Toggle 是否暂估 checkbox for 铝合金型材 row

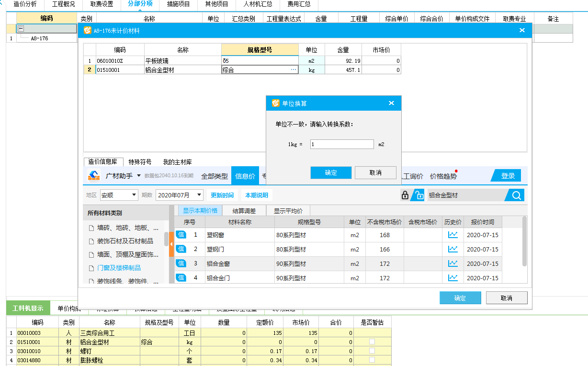pos(372,342)
